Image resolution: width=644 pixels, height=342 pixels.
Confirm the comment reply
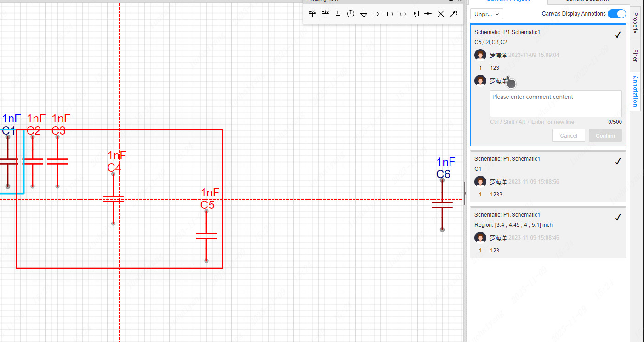pyautogui.click(x=605, y=135)
